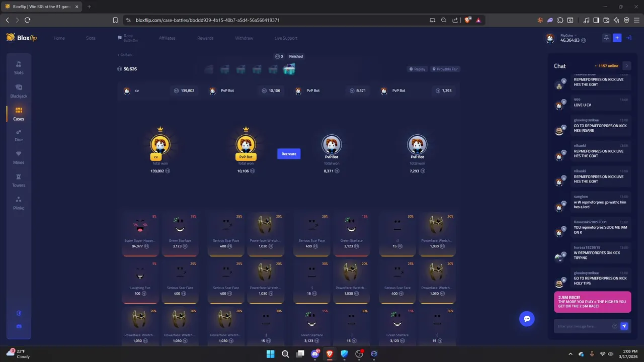Open Affiliates page
Viewport: 644px width, 362px height.
(167, 38)
